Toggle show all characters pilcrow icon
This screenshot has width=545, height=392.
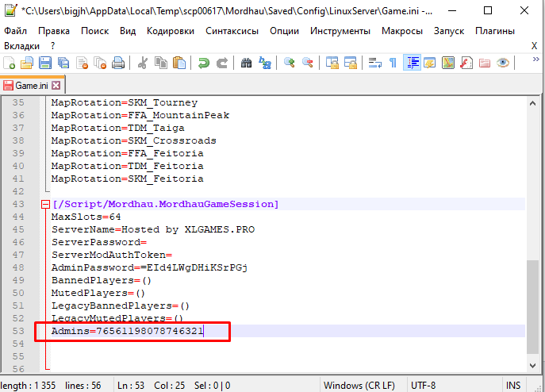coord(393,63)
